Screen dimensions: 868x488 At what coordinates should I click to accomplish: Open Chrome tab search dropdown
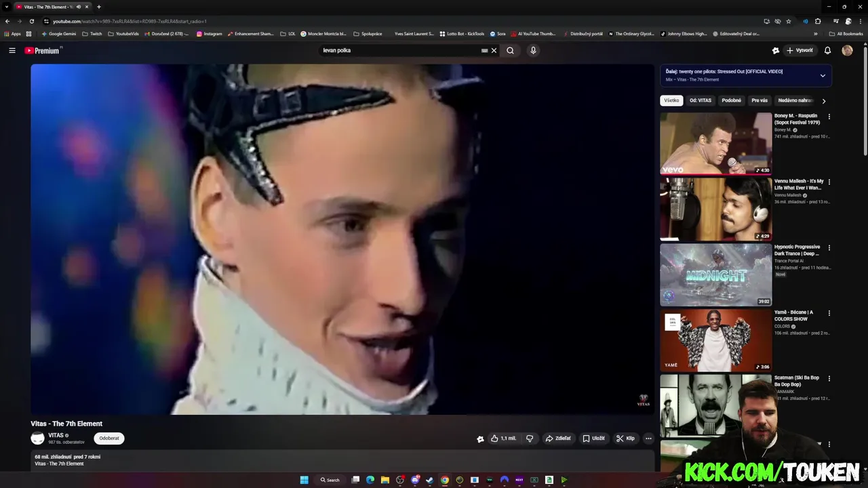coord(6,7)
